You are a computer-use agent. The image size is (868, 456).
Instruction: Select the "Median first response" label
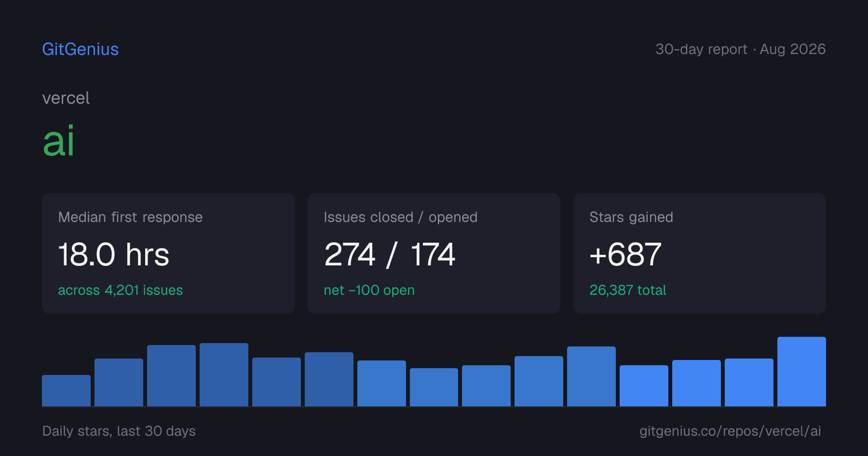[130, 217]
